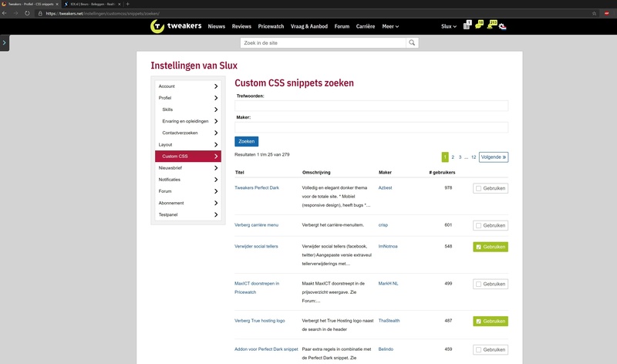Click the Zoek in de site field
The image size is (617, 364).
323,43
